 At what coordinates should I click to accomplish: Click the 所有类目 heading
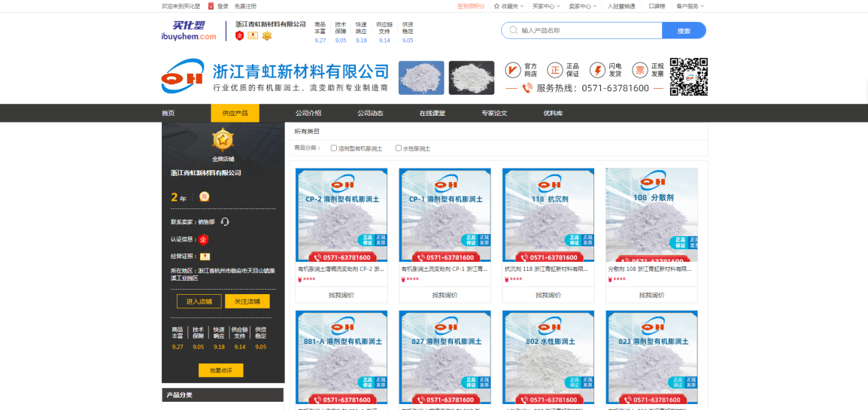click(x=307, y=131)
